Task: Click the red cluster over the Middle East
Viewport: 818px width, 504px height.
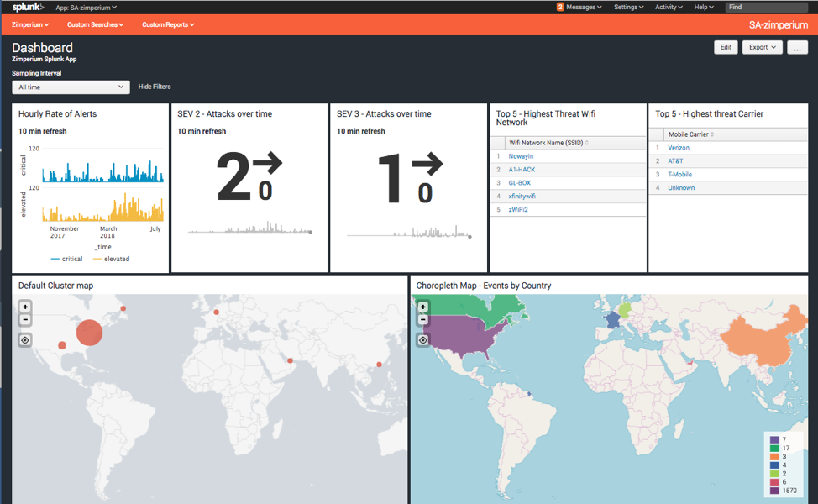Action: 290,360
